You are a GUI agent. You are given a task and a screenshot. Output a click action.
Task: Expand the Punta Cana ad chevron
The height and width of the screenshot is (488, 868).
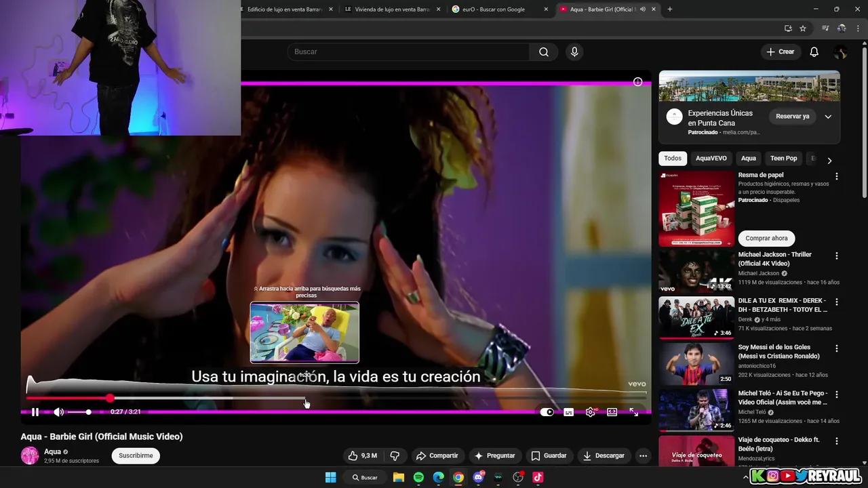[828, 117]
